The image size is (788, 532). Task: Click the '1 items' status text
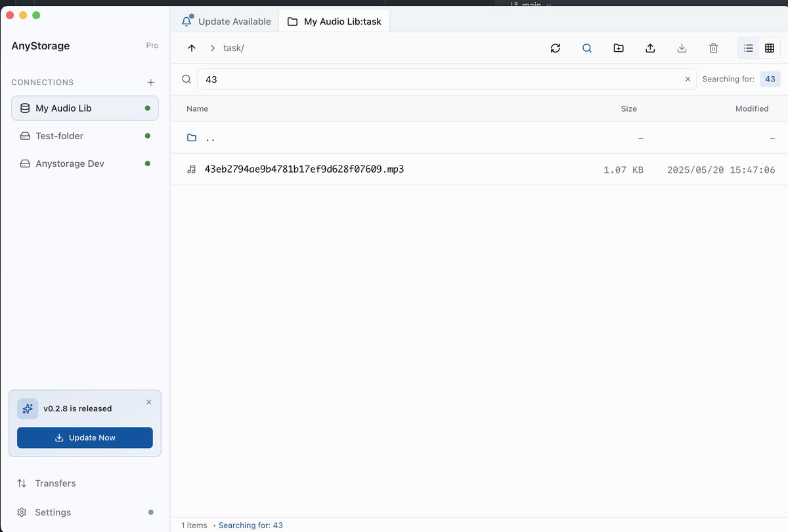pos(194,525)
